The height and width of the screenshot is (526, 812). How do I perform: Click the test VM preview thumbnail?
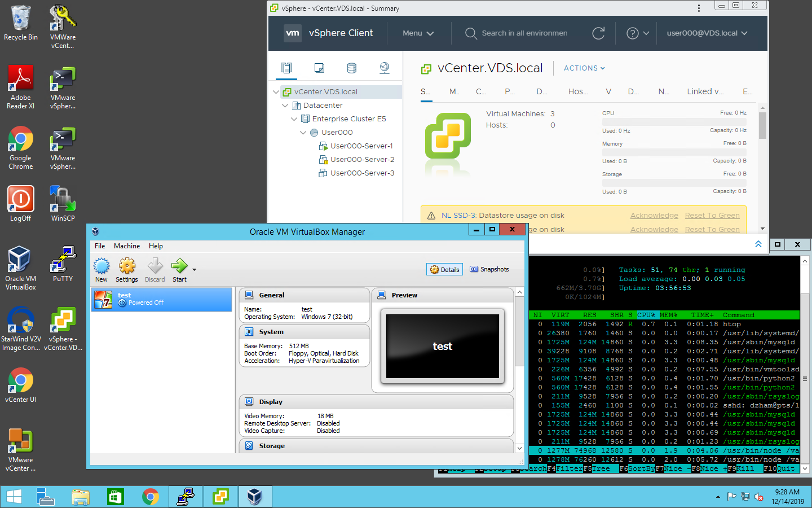pyautogui.click(x=443, y=347)
